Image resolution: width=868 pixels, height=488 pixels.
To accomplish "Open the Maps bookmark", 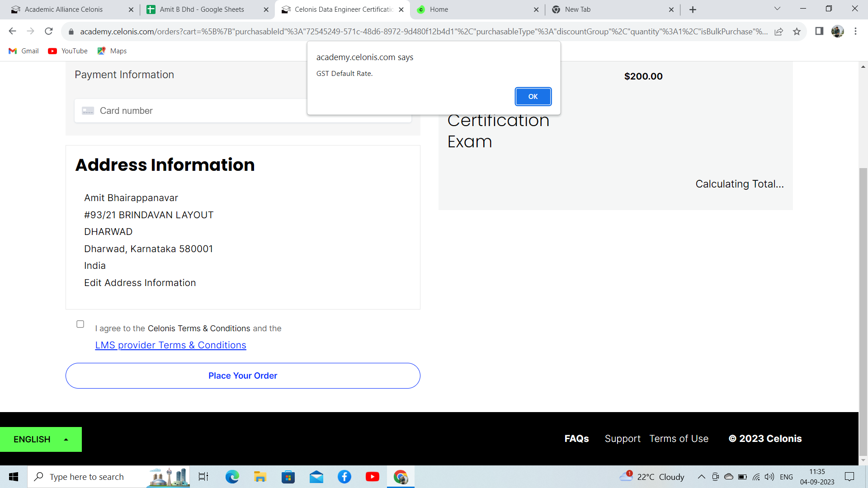I will (112, 51).
